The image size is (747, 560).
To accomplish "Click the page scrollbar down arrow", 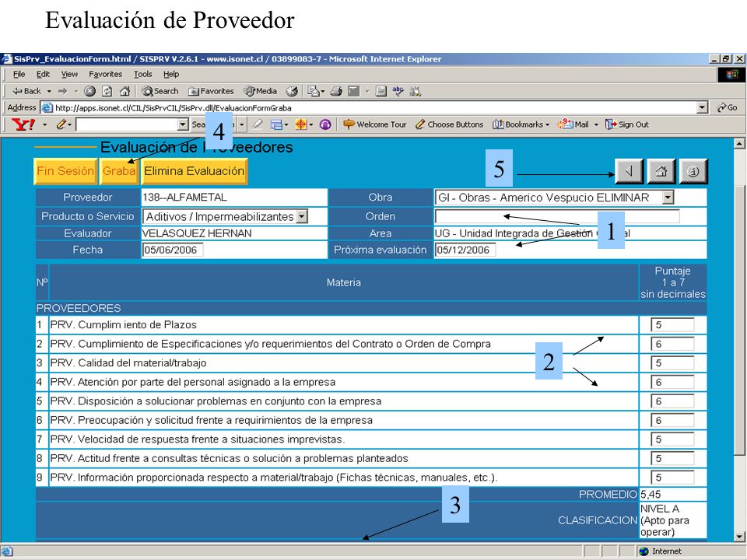I will 739,537.
